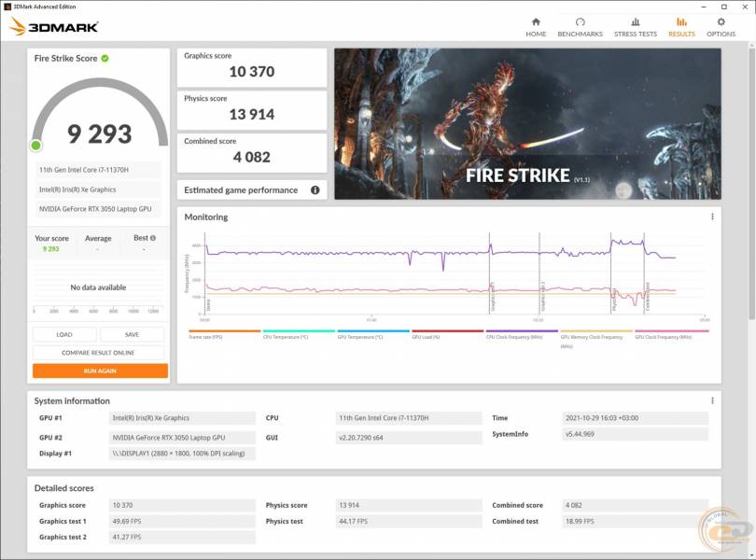Click the 'System information' heading
This screenshot has height=560, width=756.
point(72,400)
